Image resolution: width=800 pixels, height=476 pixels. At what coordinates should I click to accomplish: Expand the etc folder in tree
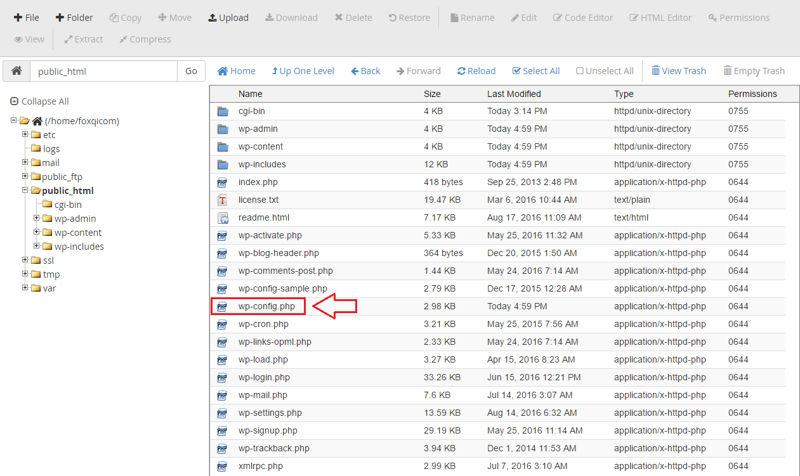coord(25,134)
